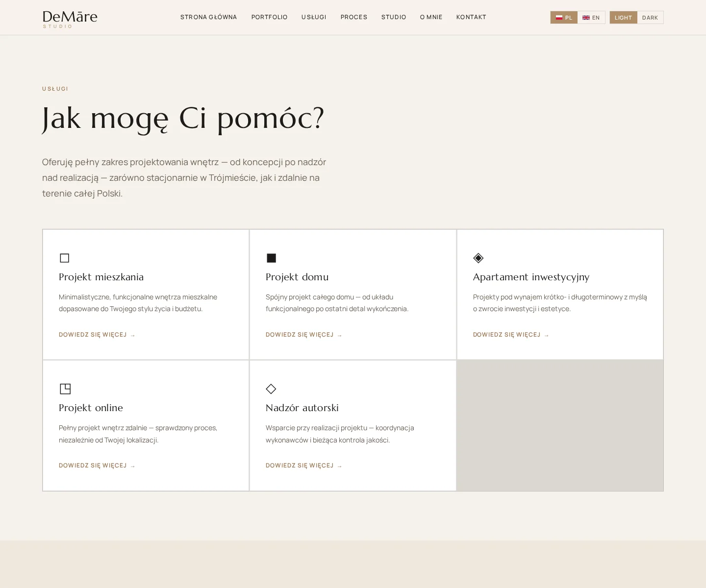Open the Projekt online card title
This screenshot has height=588, width=706.
coord(91,408)
